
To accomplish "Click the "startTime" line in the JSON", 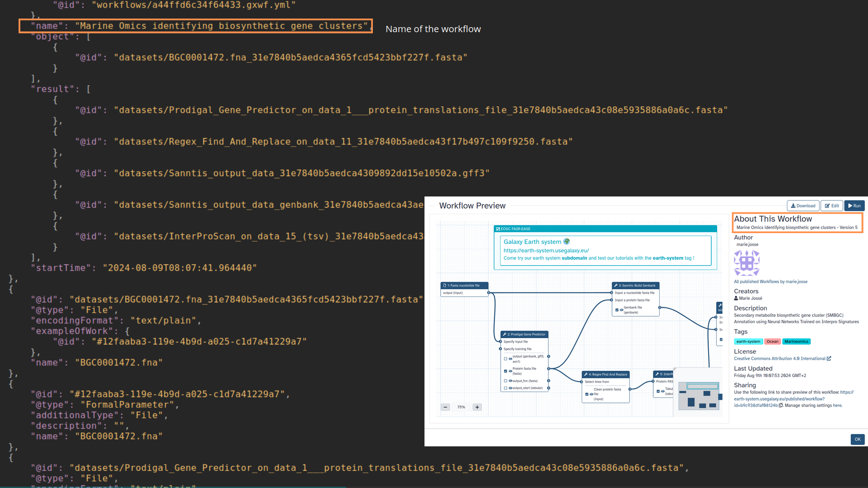I will (x=144, y=268).
